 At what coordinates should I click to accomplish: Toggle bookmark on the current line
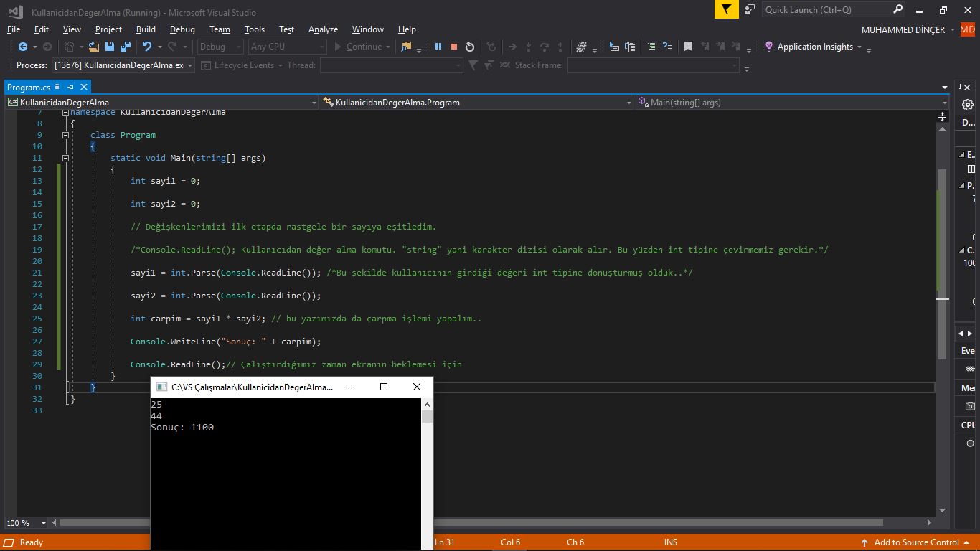point(688,47)
